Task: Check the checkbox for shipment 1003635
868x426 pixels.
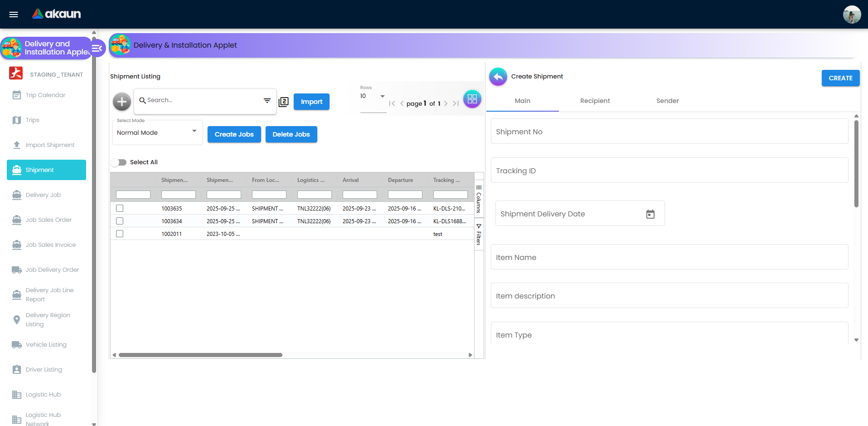Action: 119,208
